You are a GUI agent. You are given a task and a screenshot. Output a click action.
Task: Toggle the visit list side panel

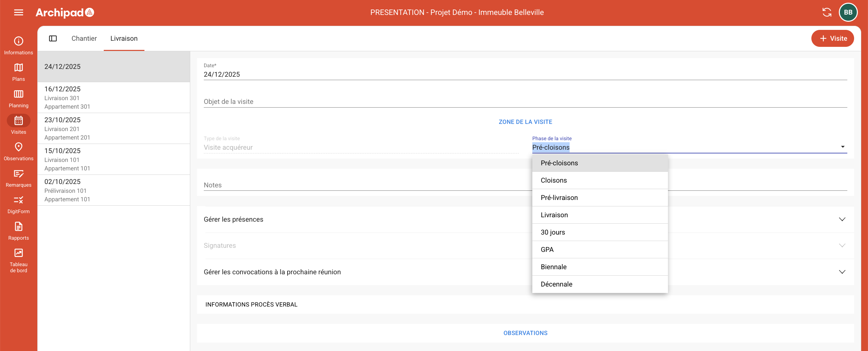pyautogui.click(x=53, y=38)
